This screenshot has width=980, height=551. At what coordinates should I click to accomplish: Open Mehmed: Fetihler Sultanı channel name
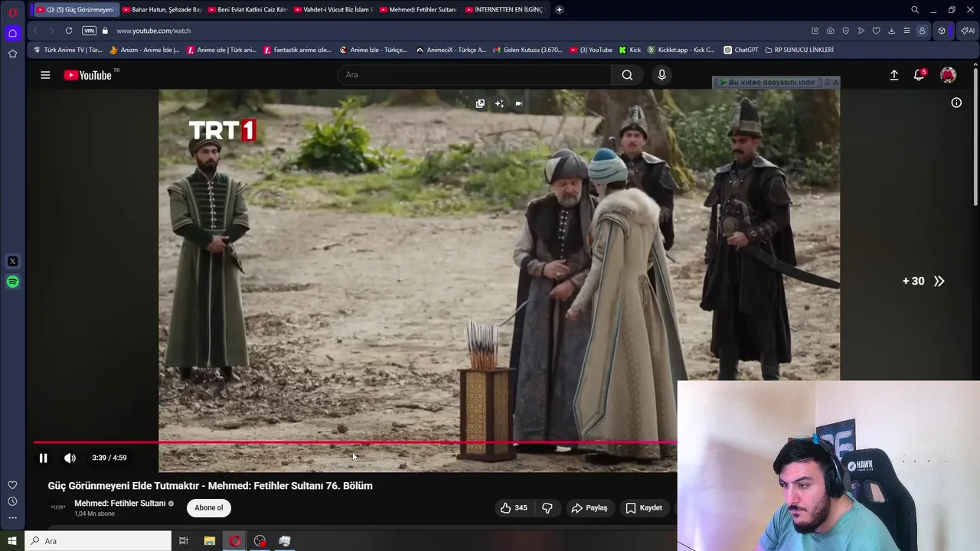pyautogui.click(x=119, y=503)
